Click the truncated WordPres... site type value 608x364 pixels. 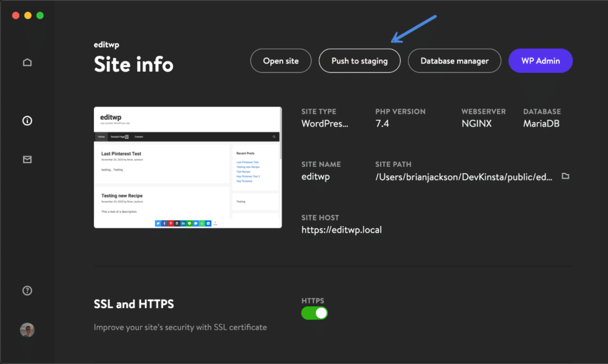[x=325, y=124]
